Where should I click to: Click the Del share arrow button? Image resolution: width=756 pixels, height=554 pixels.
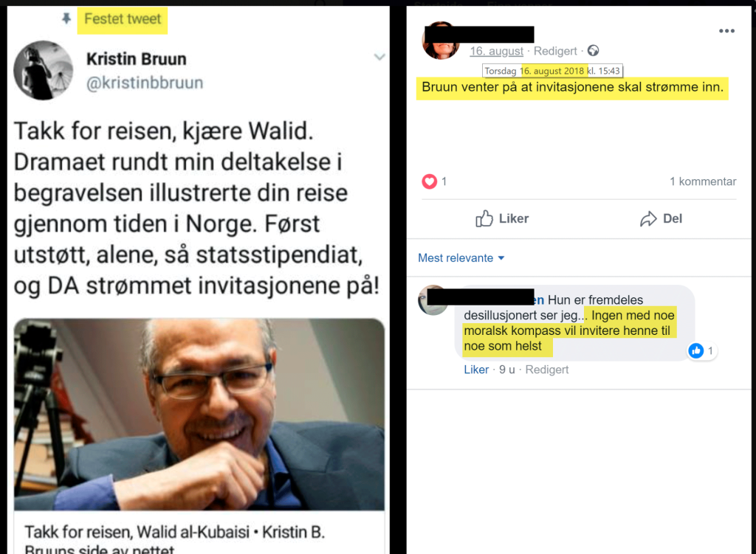(661, 218)
